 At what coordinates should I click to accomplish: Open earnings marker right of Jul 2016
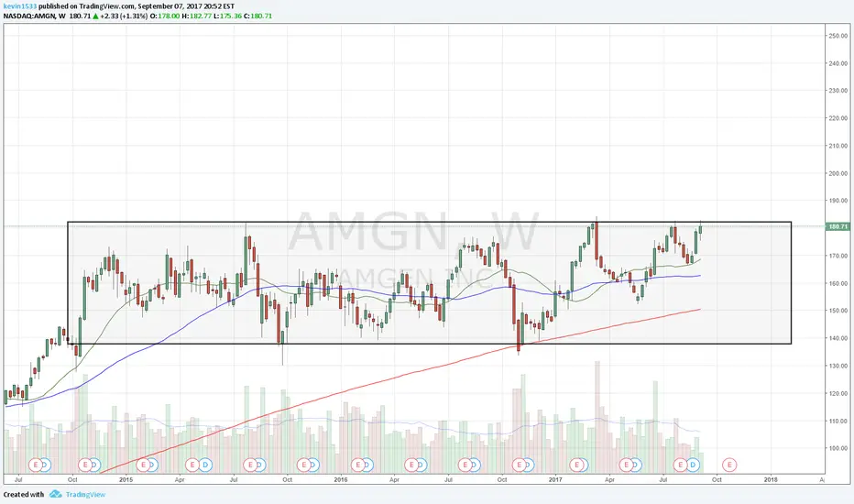[465, 465]
